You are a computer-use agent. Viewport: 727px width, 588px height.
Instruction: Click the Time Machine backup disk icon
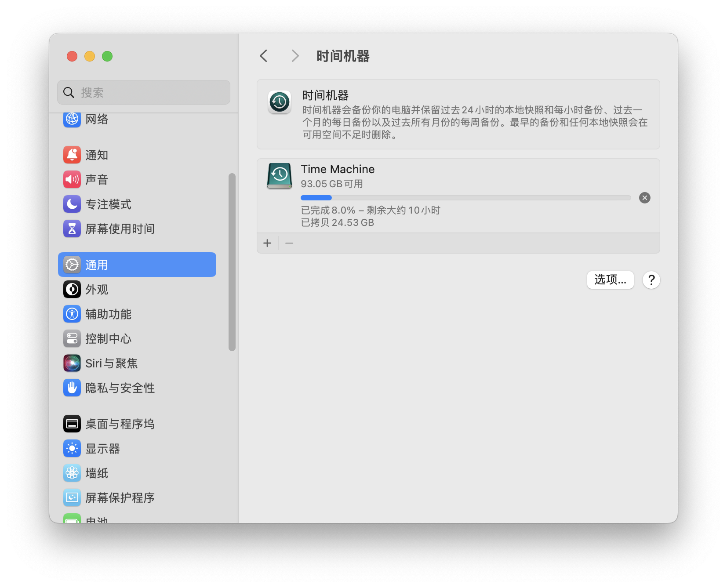click(280, 176)
